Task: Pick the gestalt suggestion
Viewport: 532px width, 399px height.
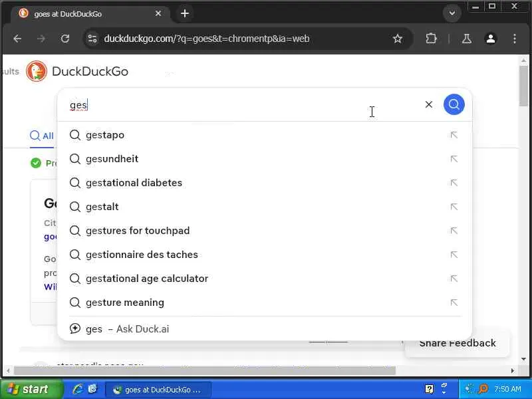Action: coord(265,207)
